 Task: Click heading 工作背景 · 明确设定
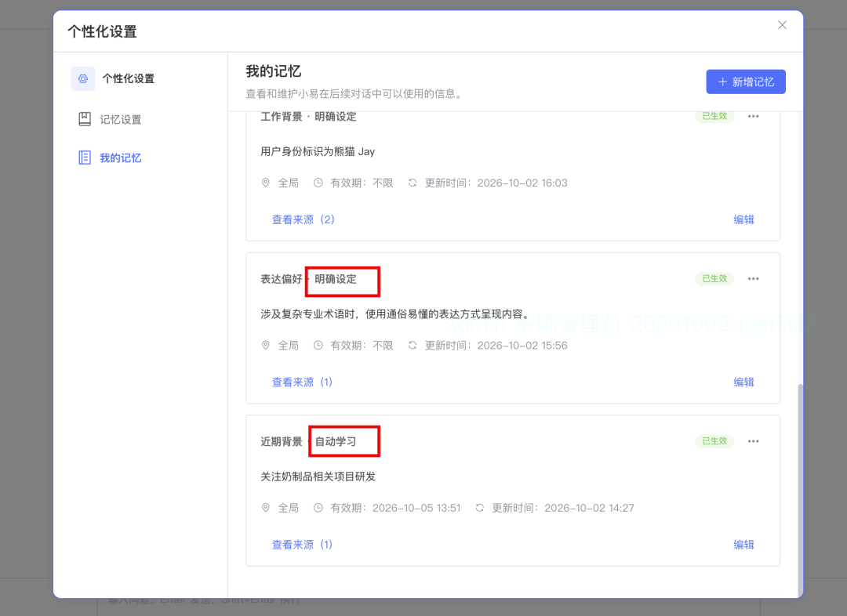308,116
